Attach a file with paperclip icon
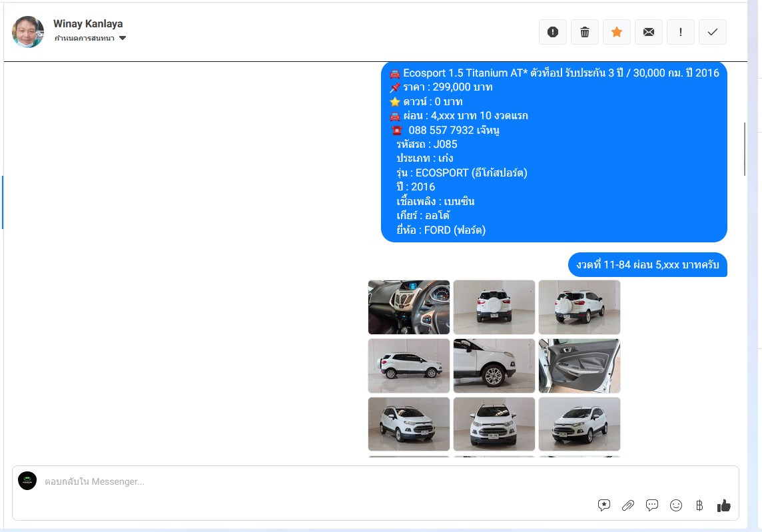This screenshot has height=532, width=762. (628, 505)
